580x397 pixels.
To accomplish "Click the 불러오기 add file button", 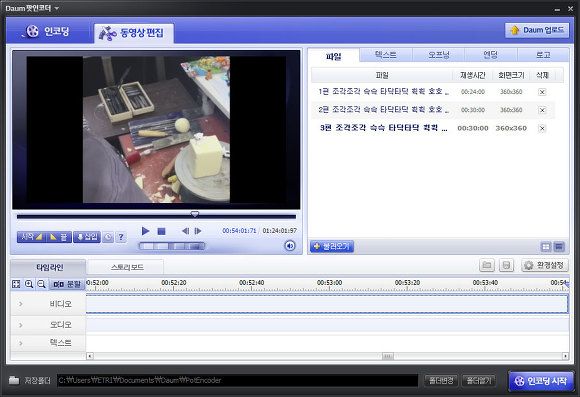I will (332, 246).
